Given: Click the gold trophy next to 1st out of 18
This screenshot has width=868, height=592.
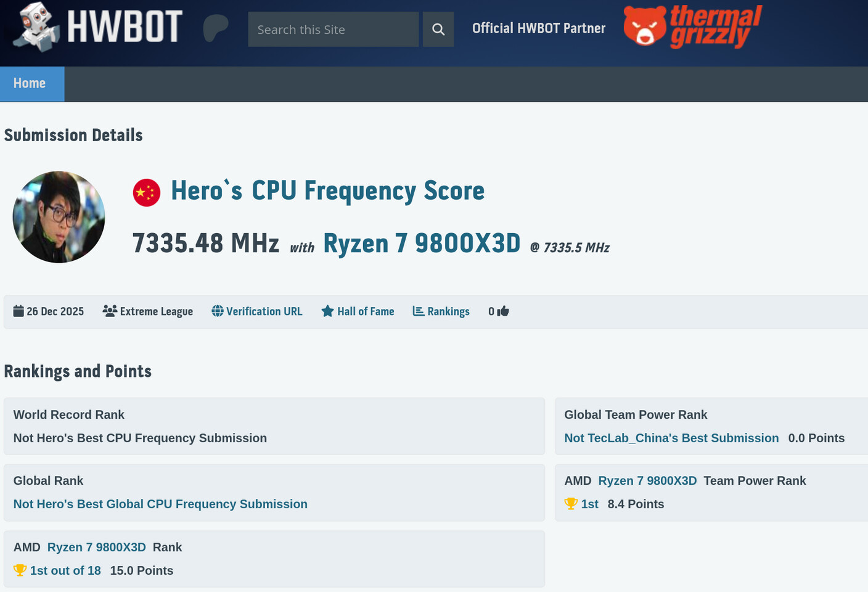Looking at the screenshot, I should tap(20, 570).
